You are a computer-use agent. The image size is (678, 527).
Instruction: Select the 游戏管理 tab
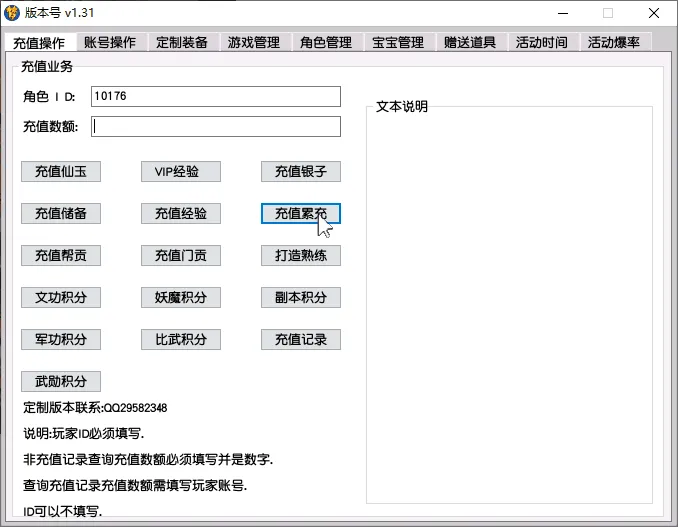pyautogui.click(x=254, y=42)
